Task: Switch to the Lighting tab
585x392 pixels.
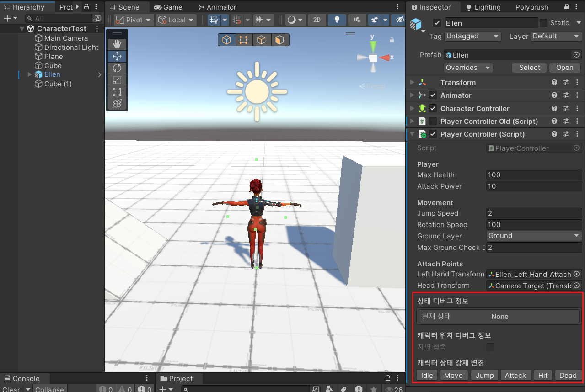Action: click(483, 7)
